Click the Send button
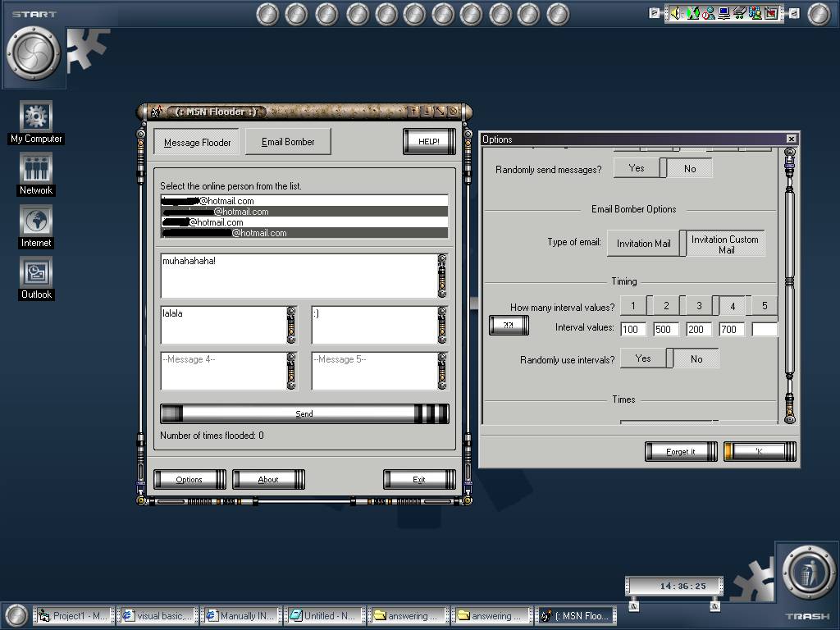 pos(304,413)
